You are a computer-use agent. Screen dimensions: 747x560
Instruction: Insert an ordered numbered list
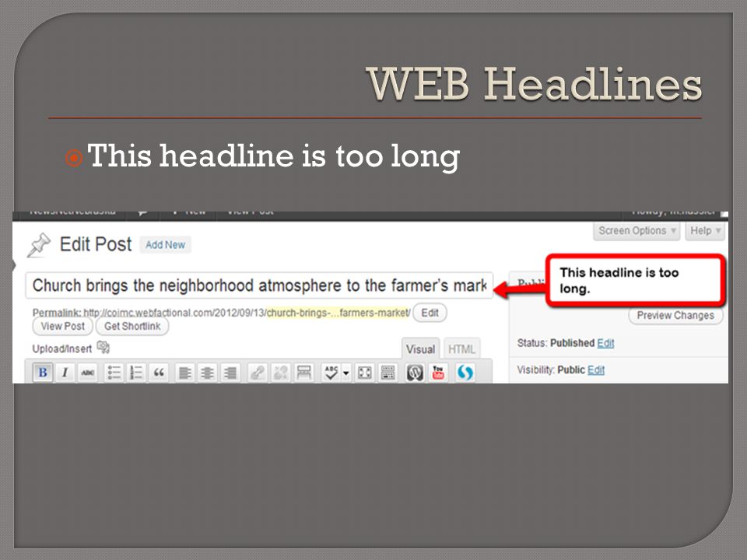tap(136, 373)
